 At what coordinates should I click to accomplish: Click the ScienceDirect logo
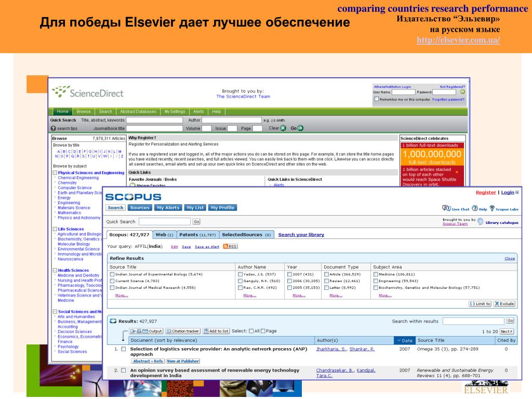87,92
